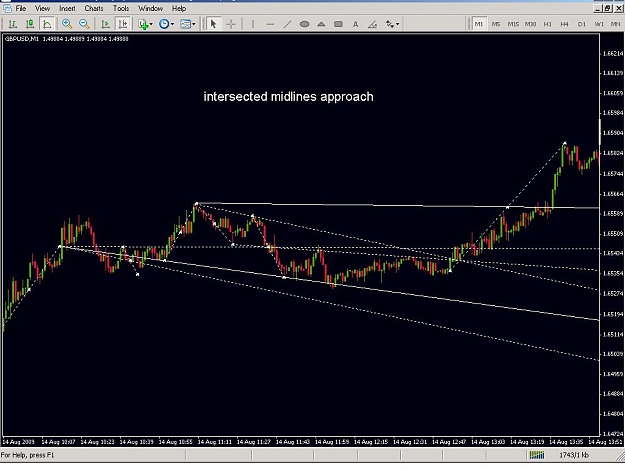The image size is (625, 469).
Task: Select the trendline drawing tool
Action: (287, 24)
